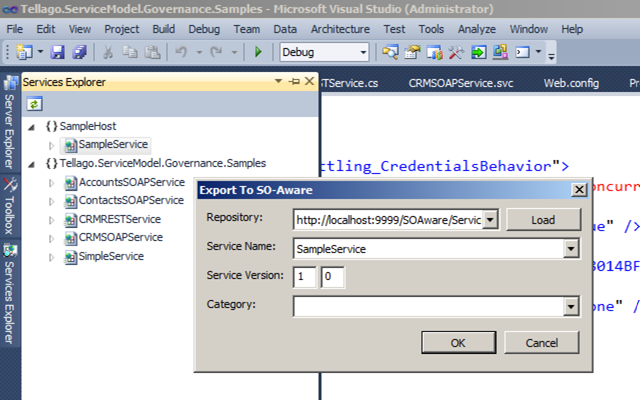Click the Service Name text field
Image resolution: width=640 pixels, height=400 pixels.
pyautogui.click(x=429, y=249)
